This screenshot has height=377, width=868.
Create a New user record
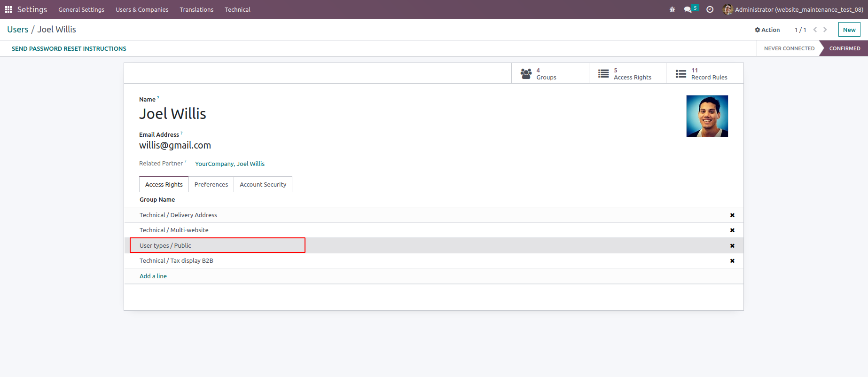[849, 30]
